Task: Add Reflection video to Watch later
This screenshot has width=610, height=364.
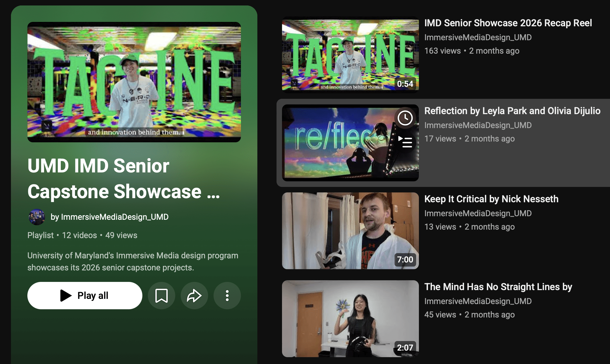Action: pos(405,118)
